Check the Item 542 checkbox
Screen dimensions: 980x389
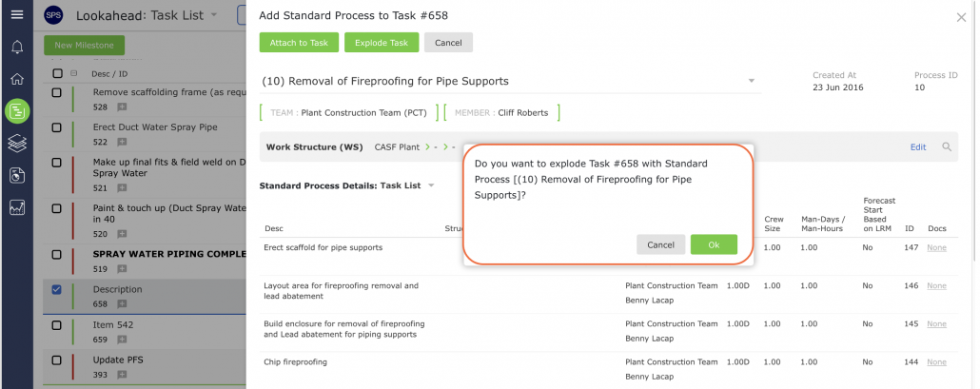point(56,324)
